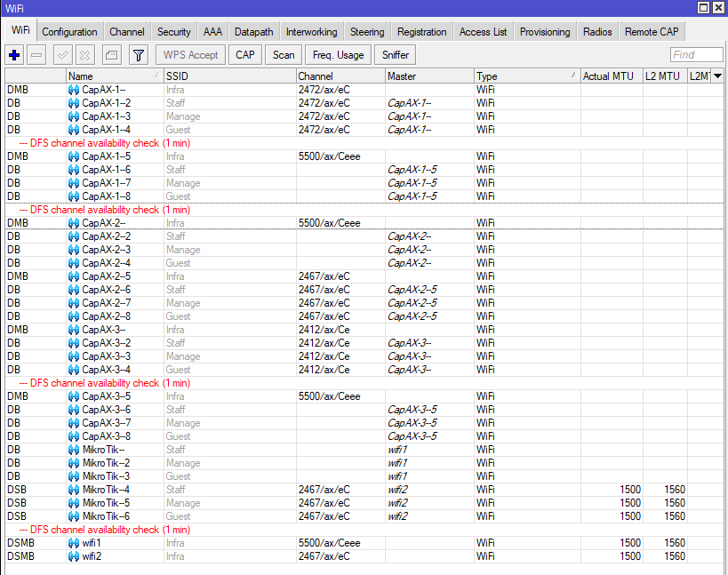Open the AAA tab

[x=212, y=32]
